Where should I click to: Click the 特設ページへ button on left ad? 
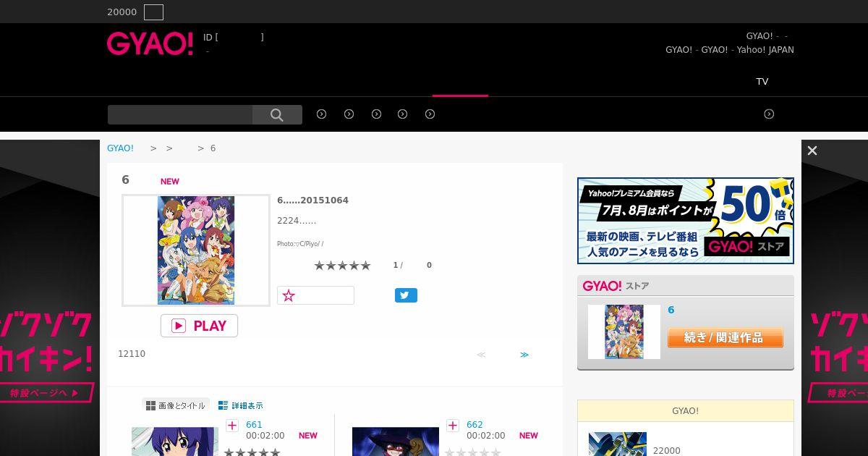[47, 393]
